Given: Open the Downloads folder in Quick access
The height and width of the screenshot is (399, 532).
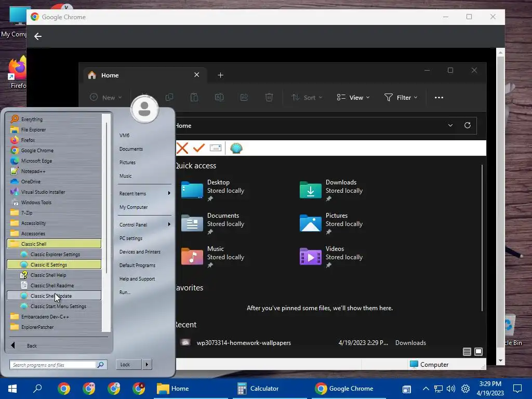Looking at the screenshot, I should 331,190.
